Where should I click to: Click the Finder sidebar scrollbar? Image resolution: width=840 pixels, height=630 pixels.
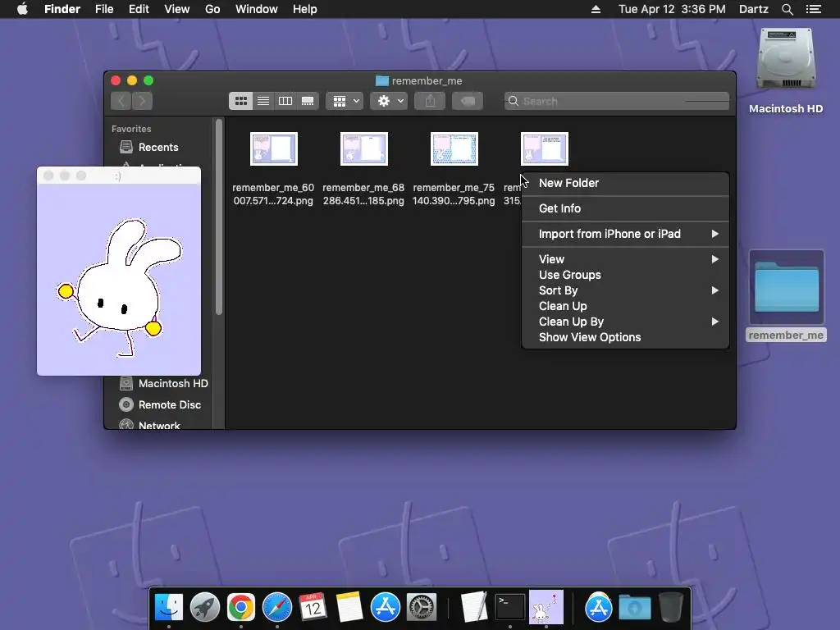point(218,217)
